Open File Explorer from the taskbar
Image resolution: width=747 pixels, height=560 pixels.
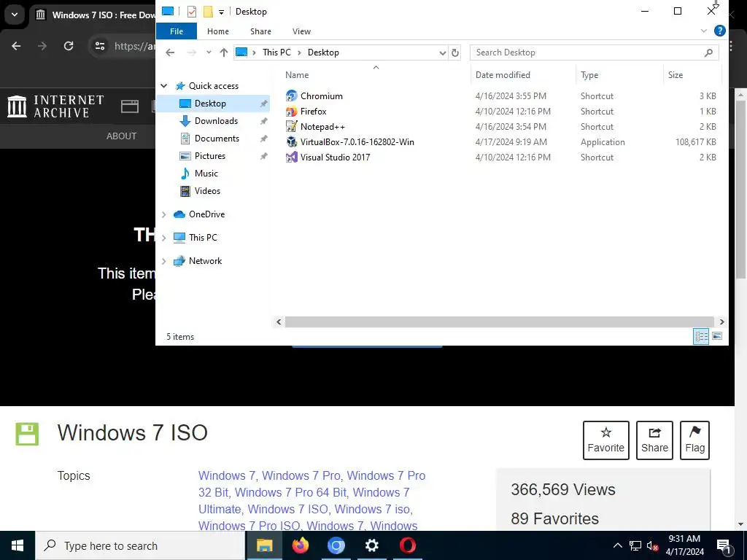[x=264, y=545]
